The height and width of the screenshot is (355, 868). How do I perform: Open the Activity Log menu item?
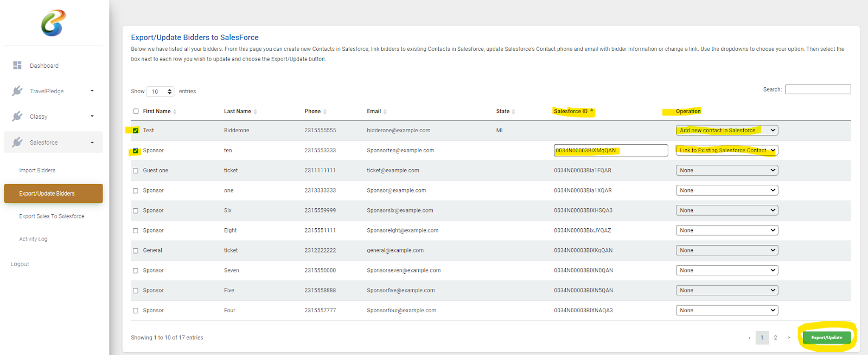point(33,239)
